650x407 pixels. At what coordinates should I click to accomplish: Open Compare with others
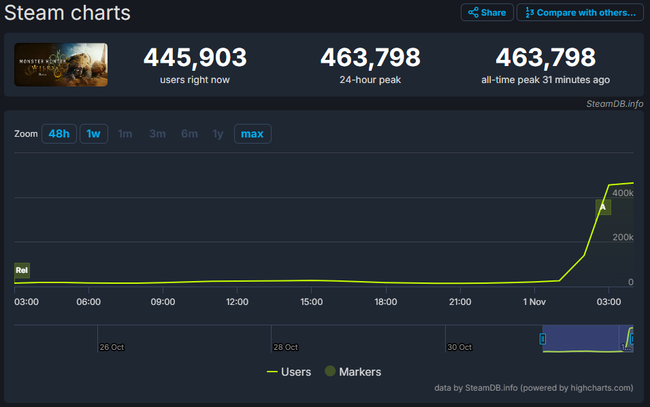point(580,12)
